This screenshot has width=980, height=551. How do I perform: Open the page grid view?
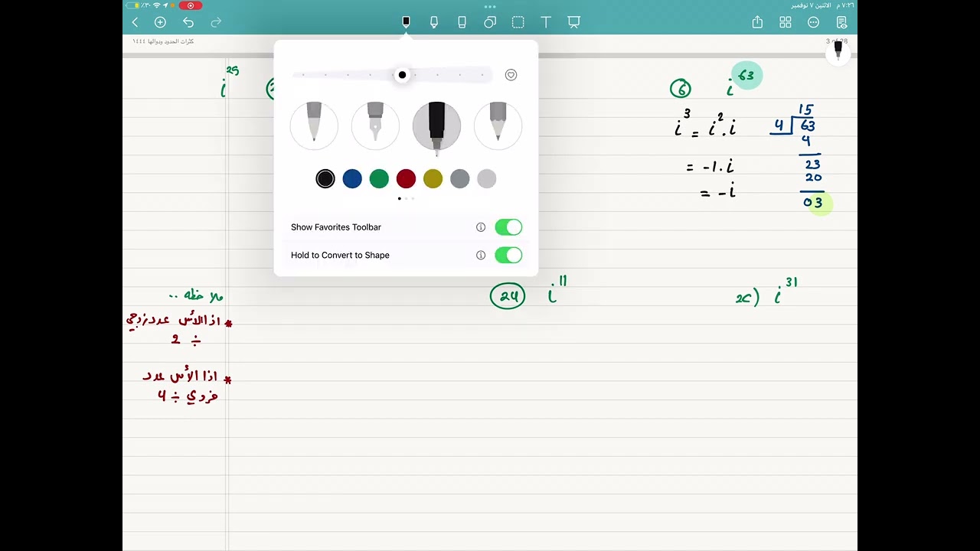[x=786, y=23]
